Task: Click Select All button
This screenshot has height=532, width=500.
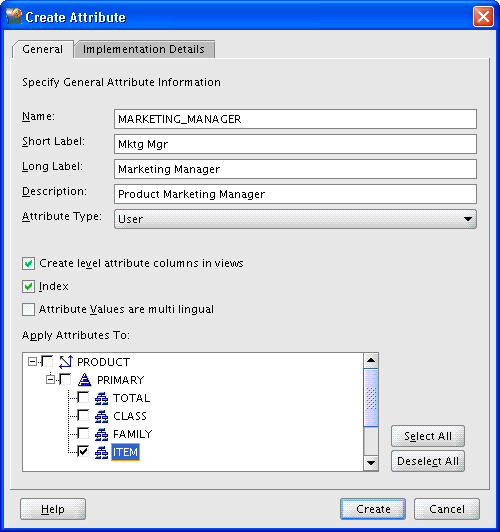Action: point(428,436)
